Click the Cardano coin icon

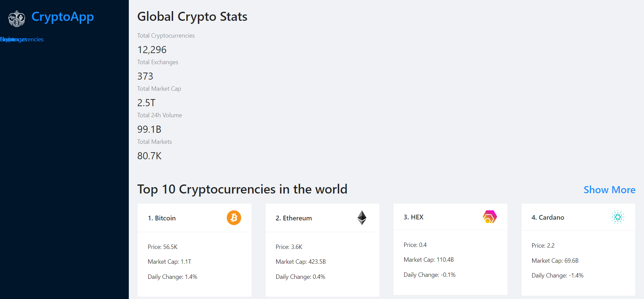[618, 217]
